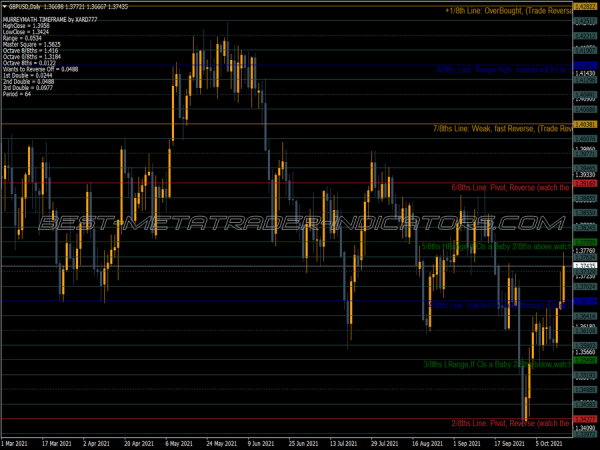Click the MURREYMATH TIMEFRAME by XARD777 heading
Viewport: 600px width, 450px height.
click(x=50, y=18)
